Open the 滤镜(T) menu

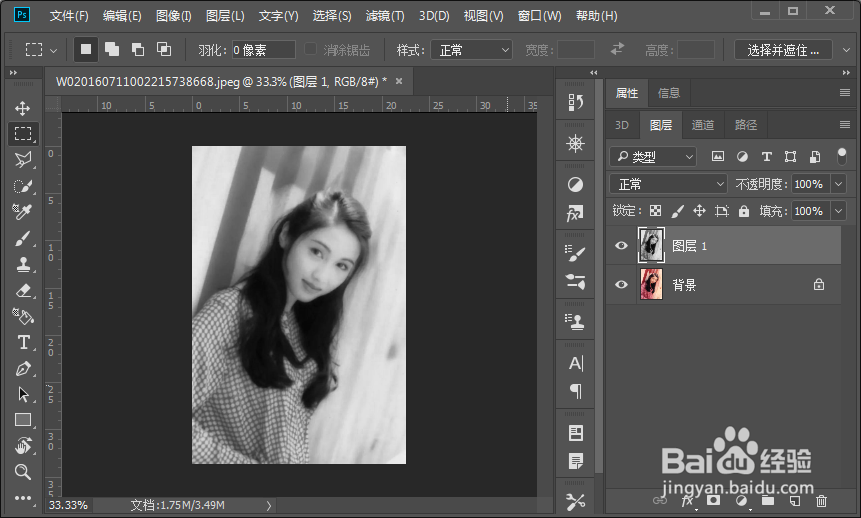tap(385, 16)
